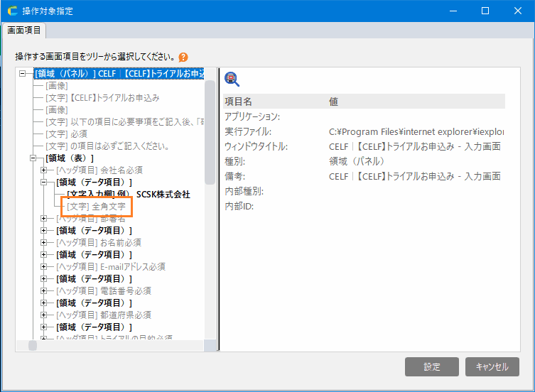Collapse the root 領域（パネル）CELF node
The height and width of the screenshot is (392, 535).
[x=22, y=73]
